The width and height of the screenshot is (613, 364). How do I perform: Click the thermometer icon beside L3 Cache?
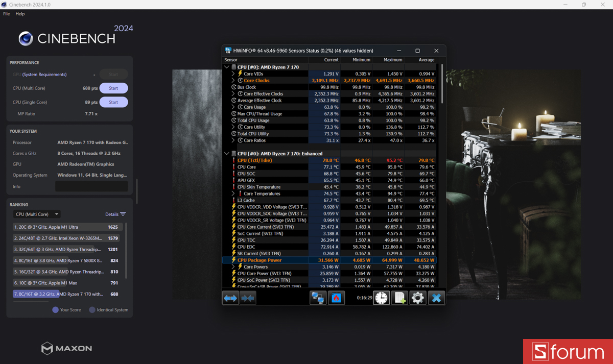click(234, 200)
